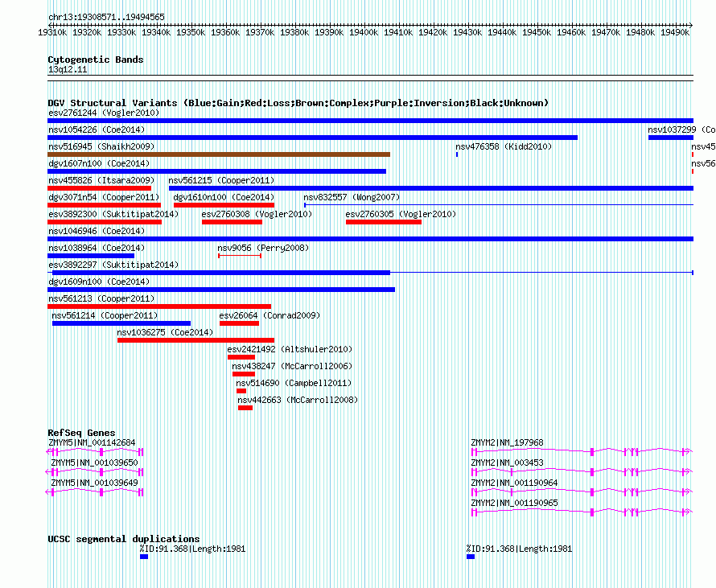Click the RefSeq Genes track title
716x588 pixels.
(x=81, y=433)
